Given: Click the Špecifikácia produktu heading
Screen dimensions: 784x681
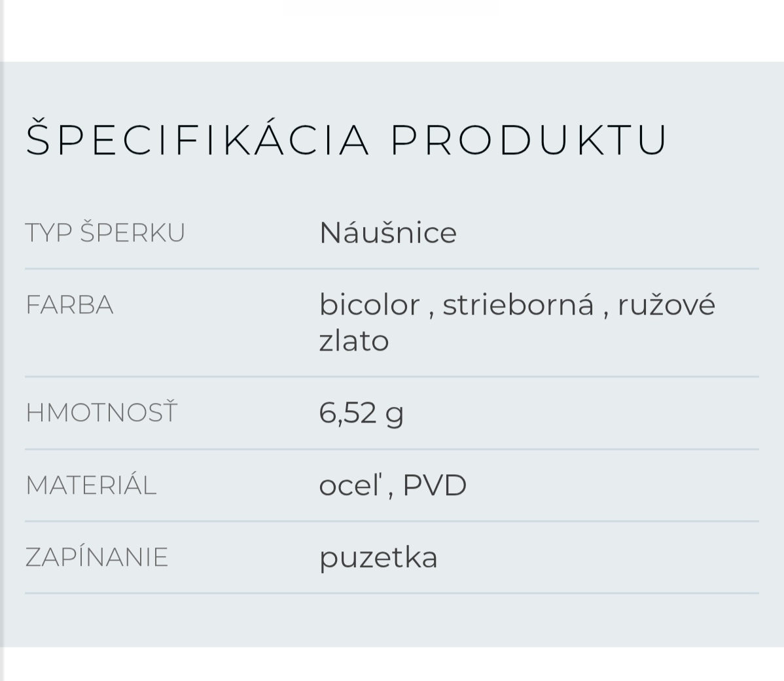Looking at the screenshot, I should pyautogui.click(x=346, y=139).
